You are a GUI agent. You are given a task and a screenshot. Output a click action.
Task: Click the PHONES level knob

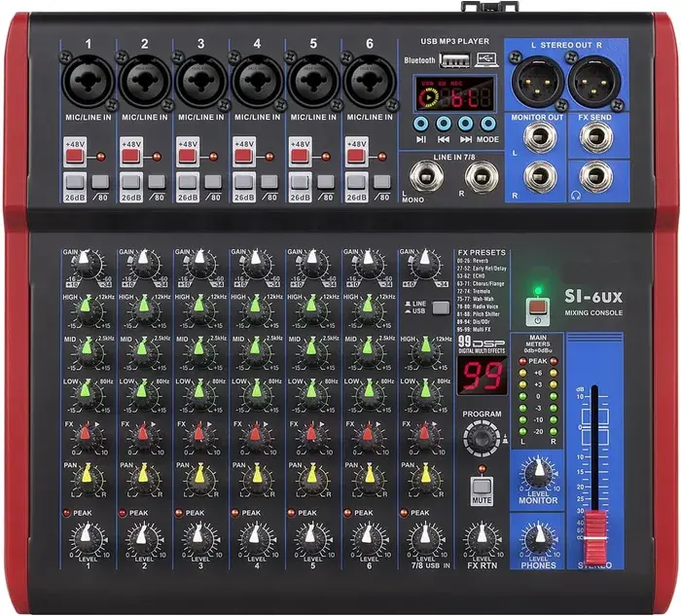pyautogui.click(x=537, y=538)
